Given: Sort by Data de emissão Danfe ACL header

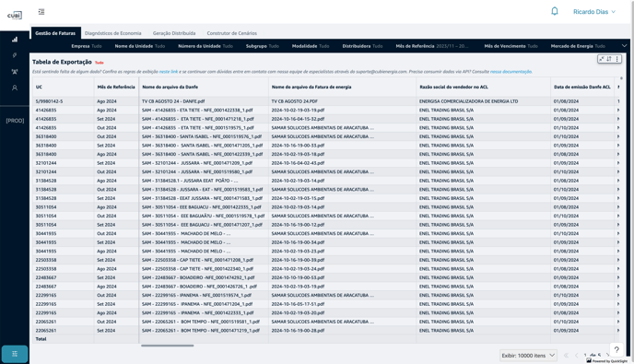Looking at the screenshot, I should 582,87.
